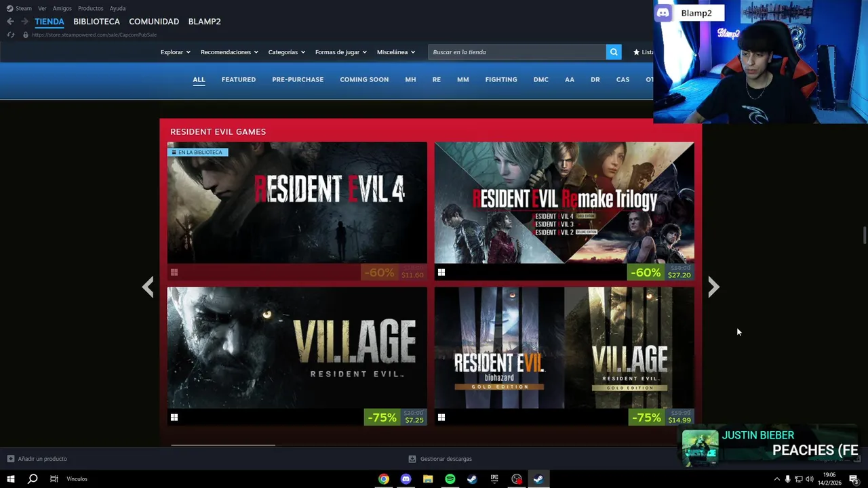Viewport: 868px width, 488px height.
Task: Select the RE sale tab
Action: [x=437, y=79]
